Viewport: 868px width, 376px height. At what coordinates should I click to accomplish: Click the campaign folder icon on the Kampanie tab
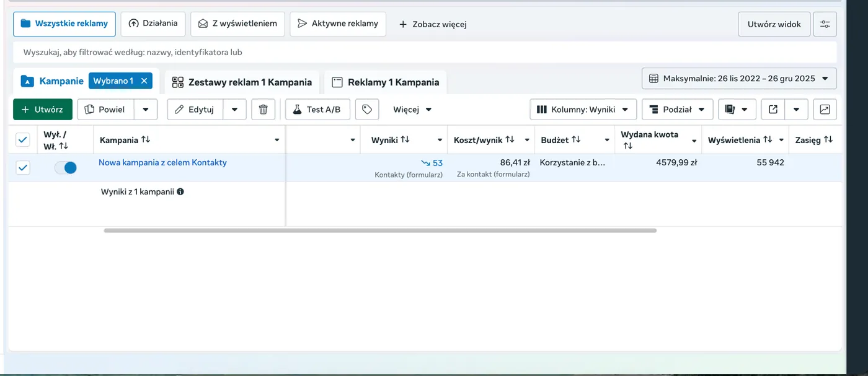pyautogui.click(x=27, y=81)
